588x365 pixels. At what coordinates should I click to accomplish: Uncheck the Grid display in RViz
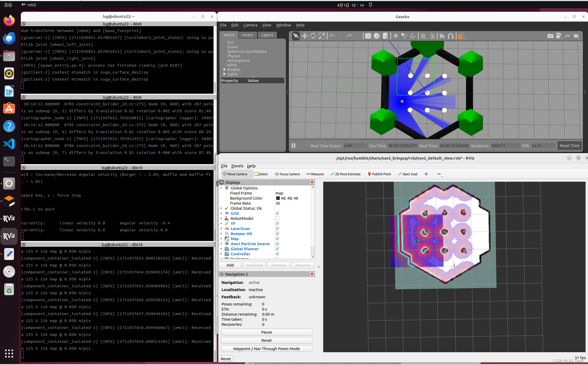277,213
